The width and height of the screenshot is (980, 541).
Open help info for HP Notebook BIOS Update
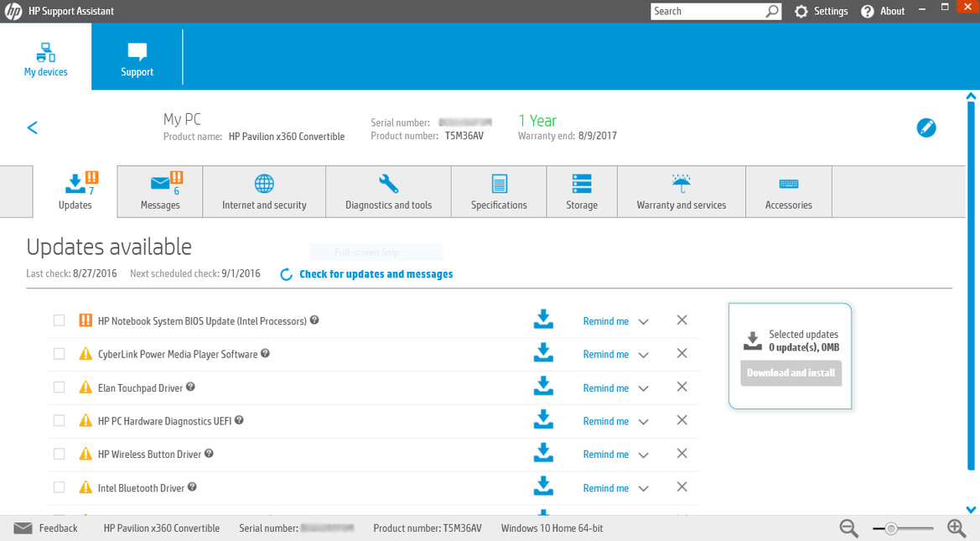pos(314,320)
